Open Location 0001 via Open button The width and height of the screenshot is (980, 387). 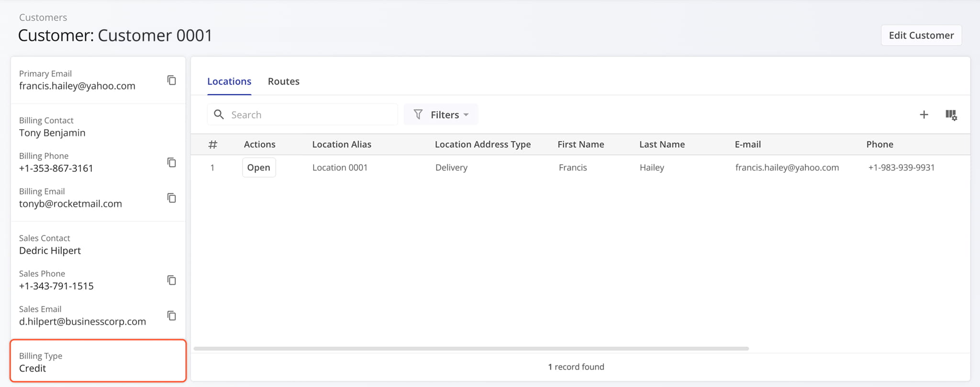coord(258,168)
